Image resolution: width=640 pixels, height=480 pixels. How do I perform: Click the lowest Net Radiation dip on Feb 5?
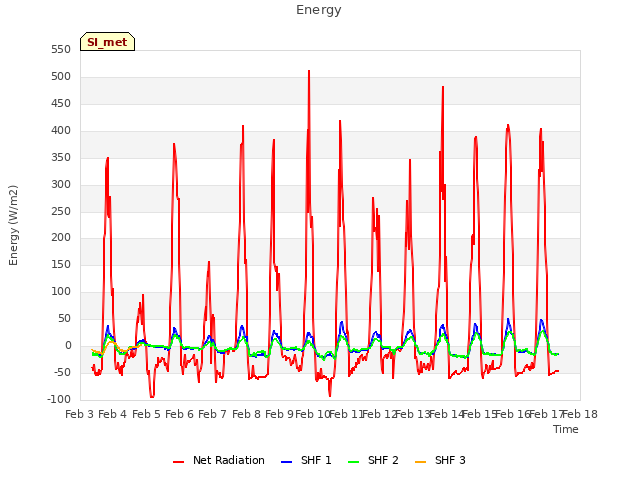pos(152,396)
